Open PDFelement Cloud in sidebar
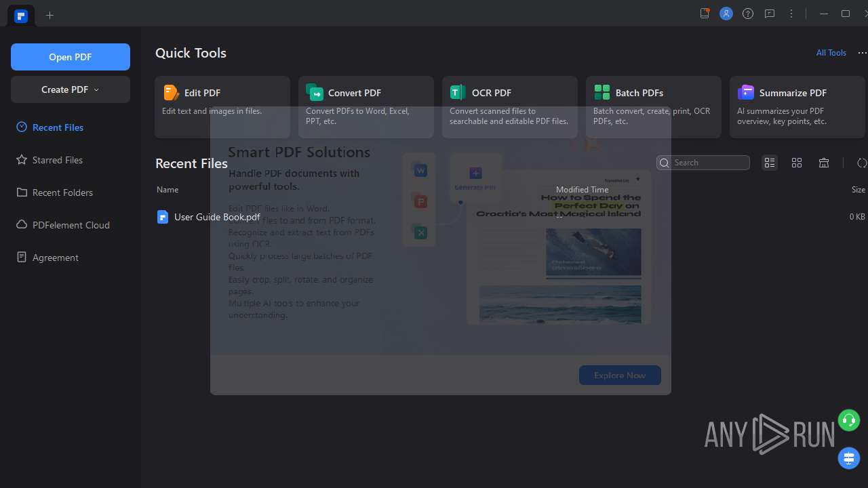The width and height of the screenshot is (868, 488). click(71, 225)
